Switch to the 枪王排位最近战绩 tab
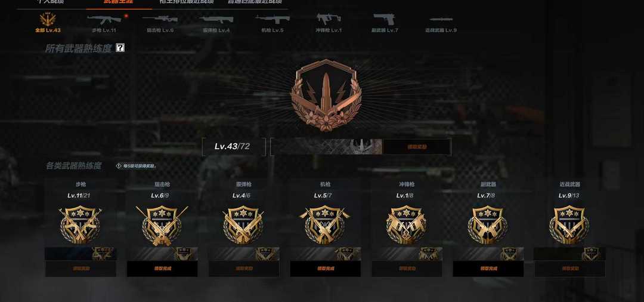644x302 pixels. point(187,2)
